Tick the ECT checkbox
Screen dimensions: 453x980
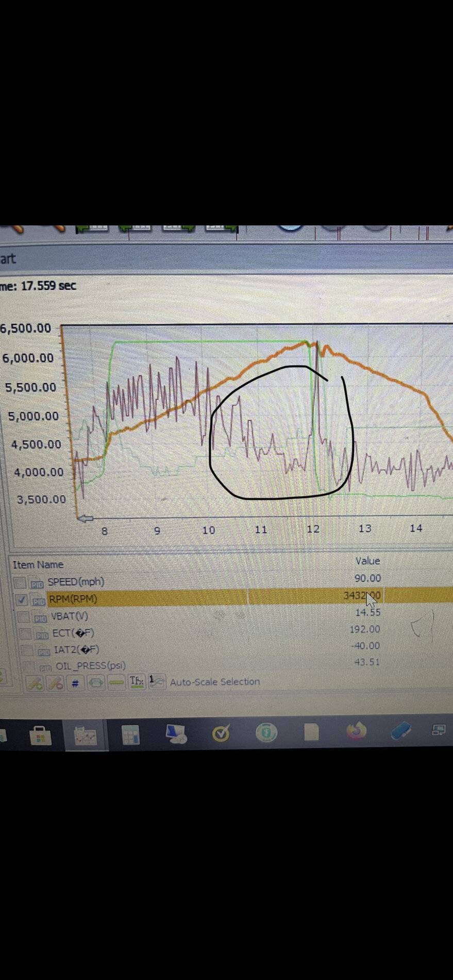coord(26,633)
